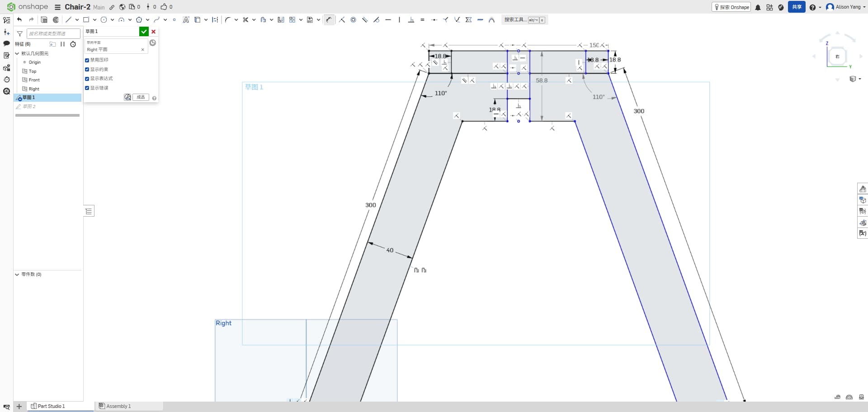This screenshot has width=868, height=412.
Task: Apply the Parallel constraint
Action: tap(365, 19)
